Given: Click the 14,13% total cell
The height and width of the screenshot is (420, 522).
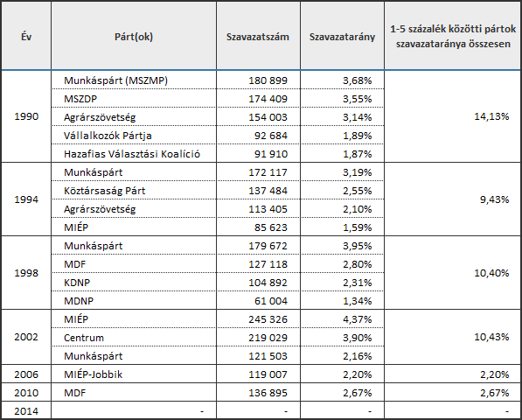Looking at the screenshot, I should click(452, 116).
